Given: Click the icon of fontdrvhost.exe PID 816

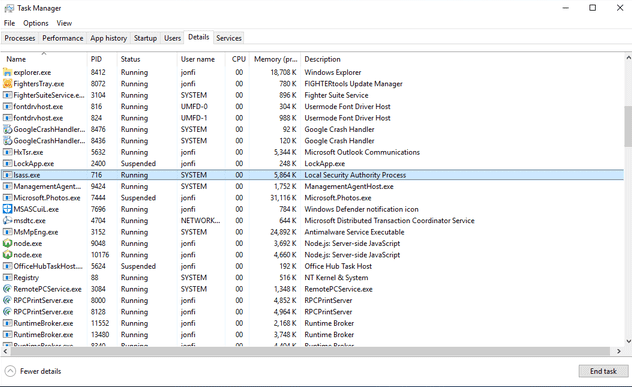Looking at the screenshot, I should point(7,106).
